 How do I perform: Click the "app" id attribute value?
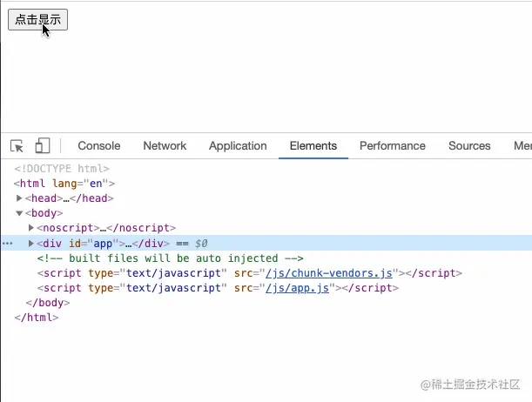pos(103,244)
